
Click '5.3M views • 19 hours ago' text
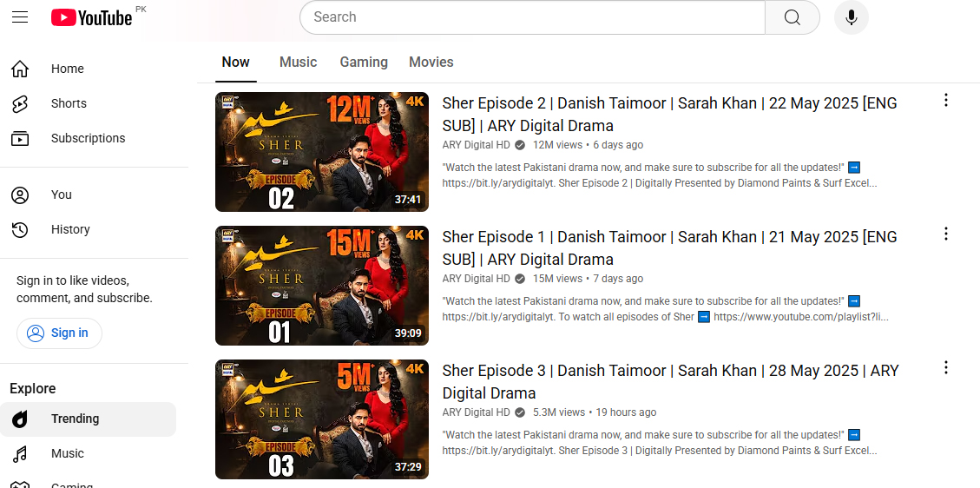click(x=595, y=412)
